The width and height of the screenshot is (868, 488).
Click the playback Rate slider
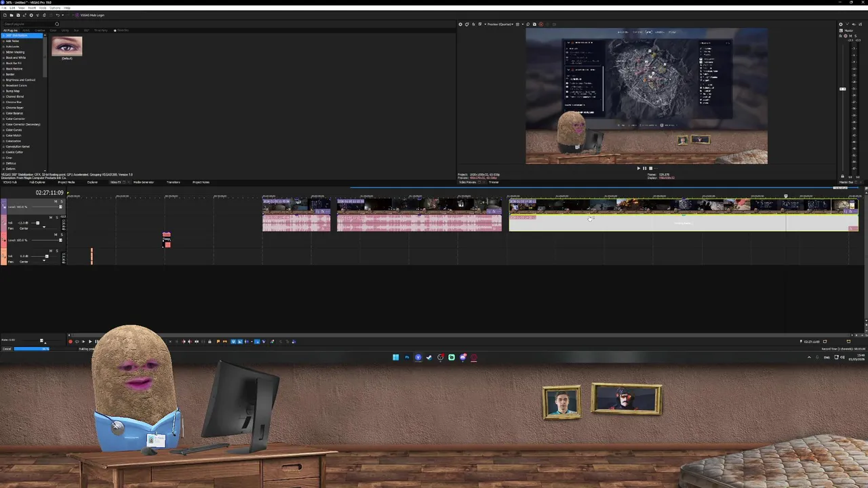[41, 341]
